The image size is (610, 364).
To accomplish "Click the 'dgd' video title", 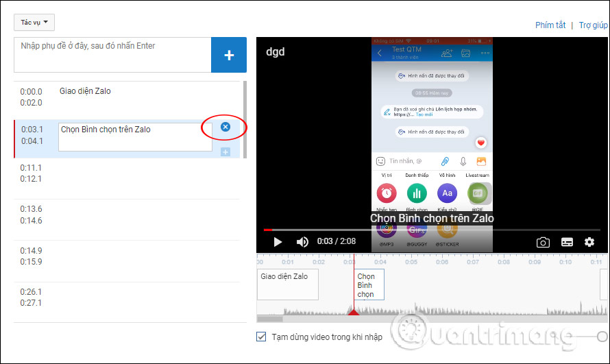I will coord(276,51).
